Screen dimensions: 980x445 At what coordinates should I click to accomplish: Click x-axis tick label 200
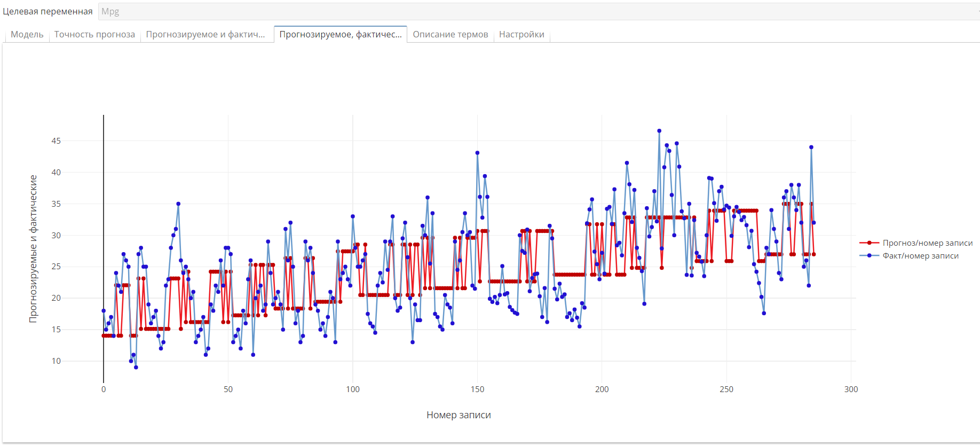tap(602, 389)
